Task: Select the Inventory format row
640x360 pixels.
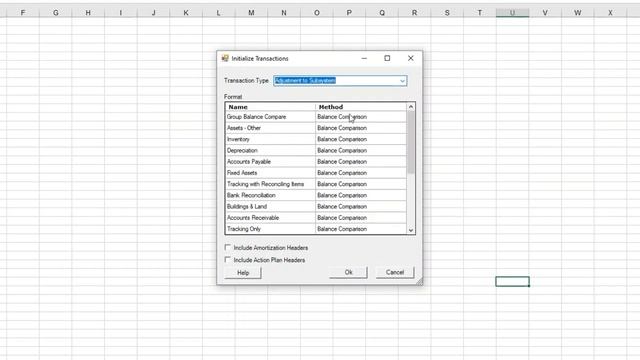Action: click(x=316, y=139)
